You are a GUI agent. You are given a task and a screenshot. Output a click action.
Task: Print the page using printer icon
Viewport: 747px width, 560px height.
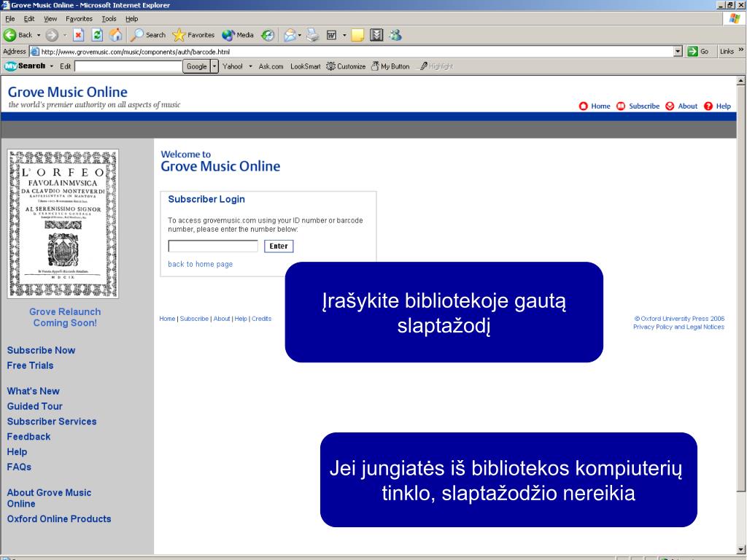click(x=312, y=35)
